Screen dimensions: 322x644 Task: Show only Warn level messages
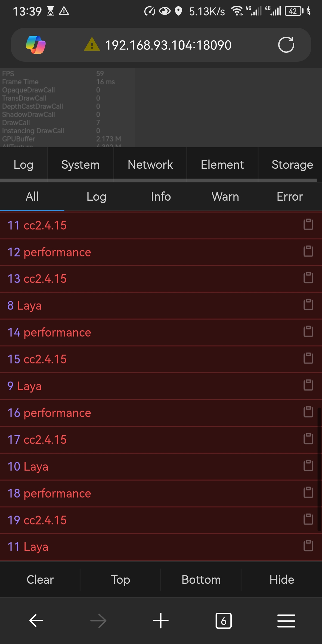click(x=225, y=197)
